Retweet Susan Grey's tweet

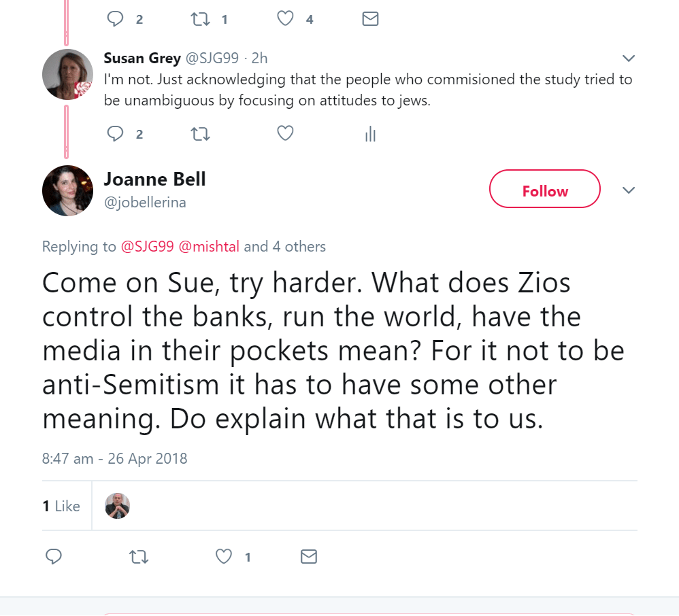pos(201,134)
